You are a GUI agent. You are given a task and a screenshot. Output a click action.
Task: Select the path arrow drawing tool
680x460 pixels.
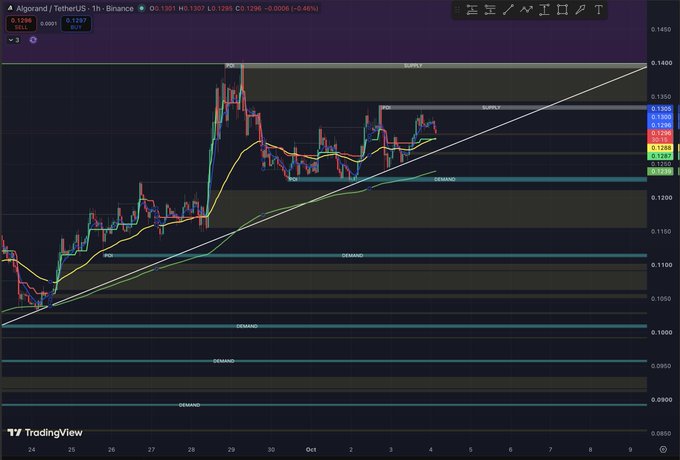point(526,10)
